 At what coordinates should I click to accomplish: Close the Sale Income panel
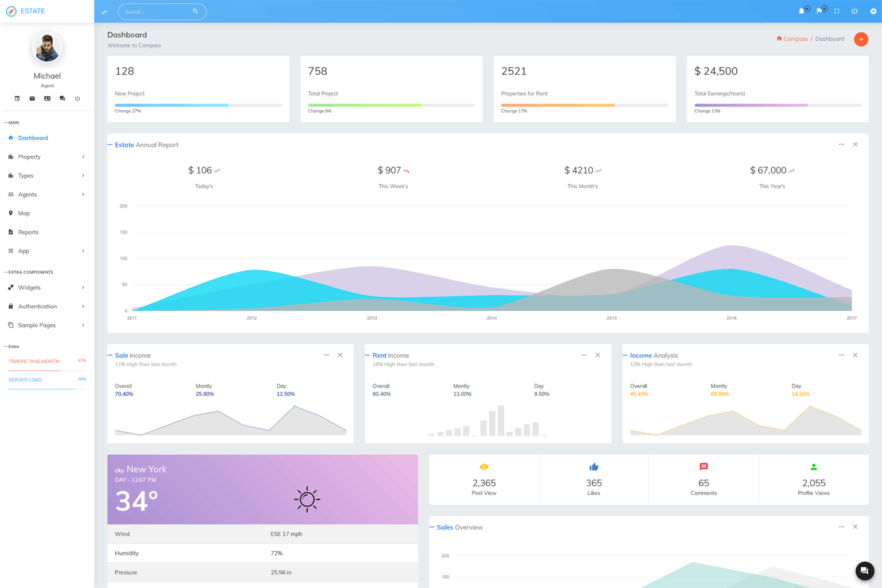point(340,355)
